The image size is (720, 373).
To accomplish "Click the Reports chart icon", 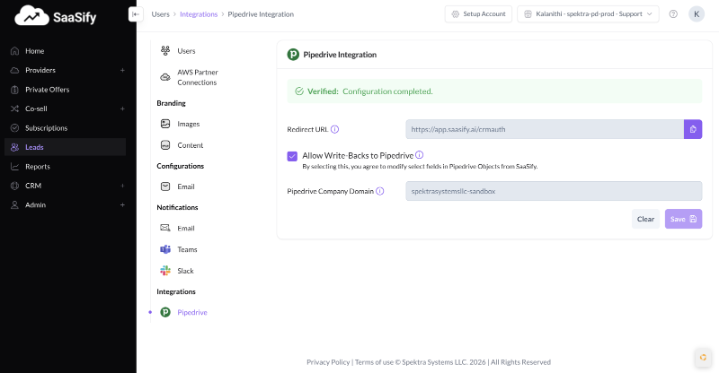I will tap(15, 167).
